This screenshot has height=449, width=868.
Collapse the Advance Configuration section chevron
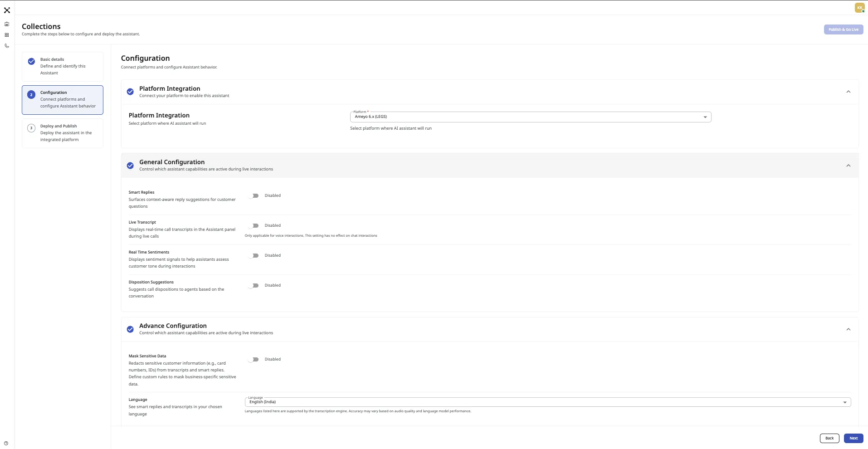(x=848, y=329)
